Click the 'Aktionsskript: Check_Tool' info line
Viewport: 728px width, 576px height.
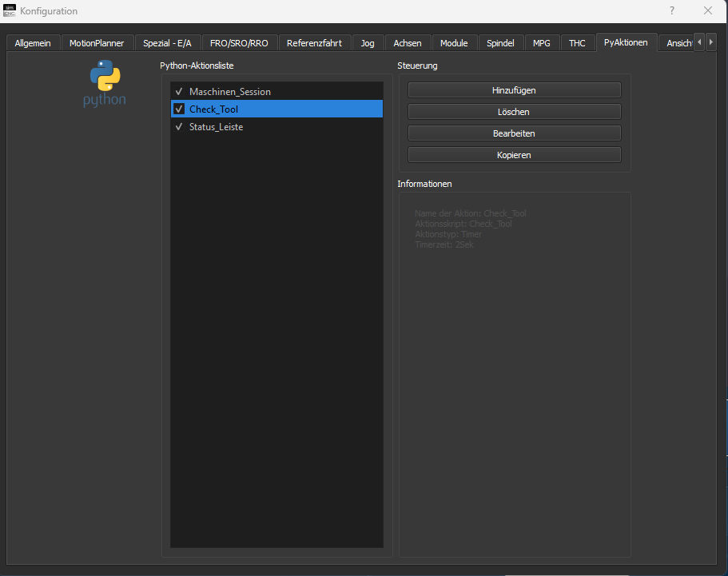[463, 224]
